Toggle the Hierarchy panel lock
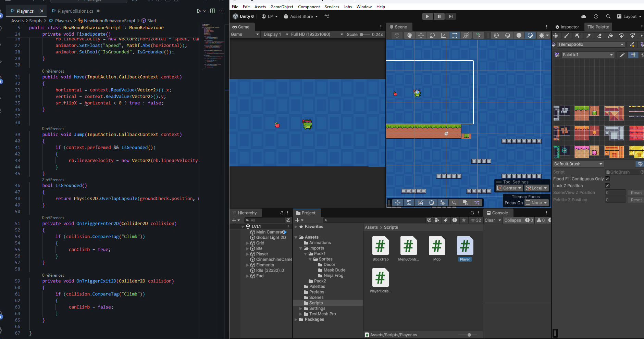This screenshot has width=644, height=339. pos(282,213)
